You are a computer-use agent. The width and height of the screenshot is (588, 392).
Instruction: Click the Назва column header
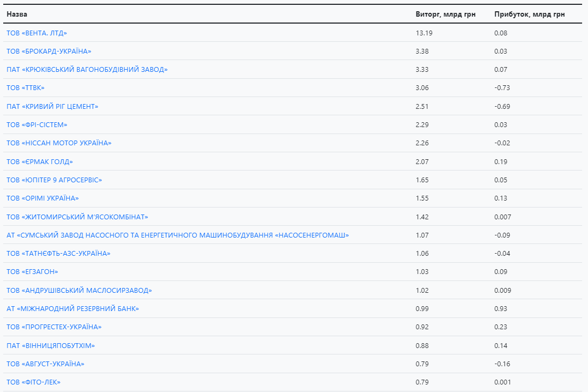pos(17,14)
